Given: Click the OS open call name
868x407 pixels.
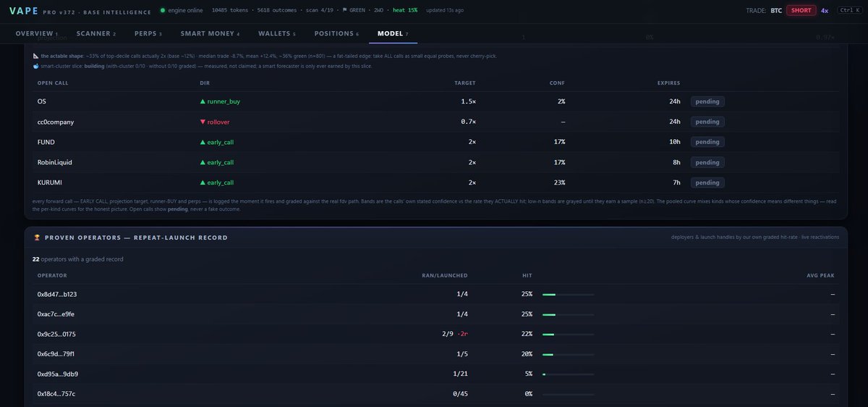Looking at the screenshot, I should pos(41,101).
